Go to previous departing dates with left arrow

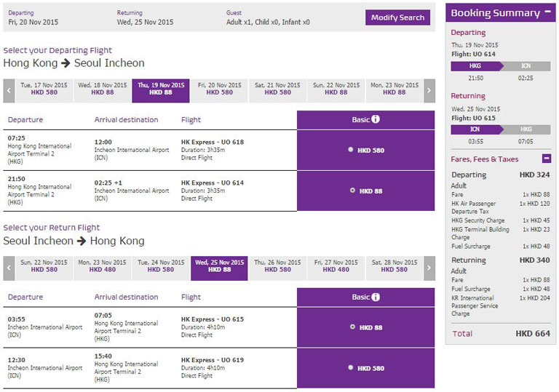tap(9, 91)
